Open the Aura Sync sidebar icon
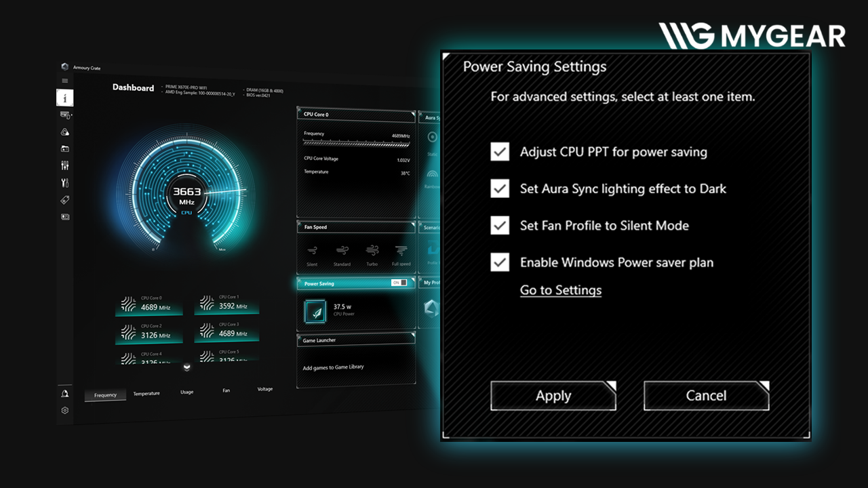Viewport: 868px width, 488px height. (x=65, y=132)
